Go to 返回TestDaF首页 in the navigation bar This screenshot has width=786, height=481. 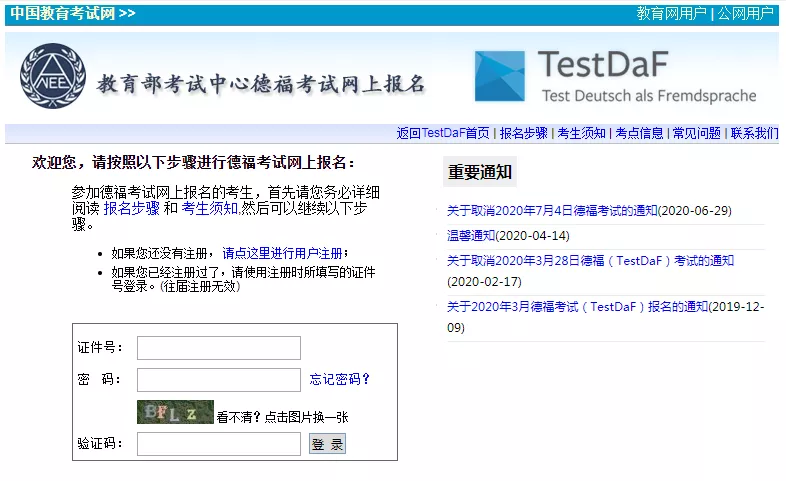tap(443, 133)
